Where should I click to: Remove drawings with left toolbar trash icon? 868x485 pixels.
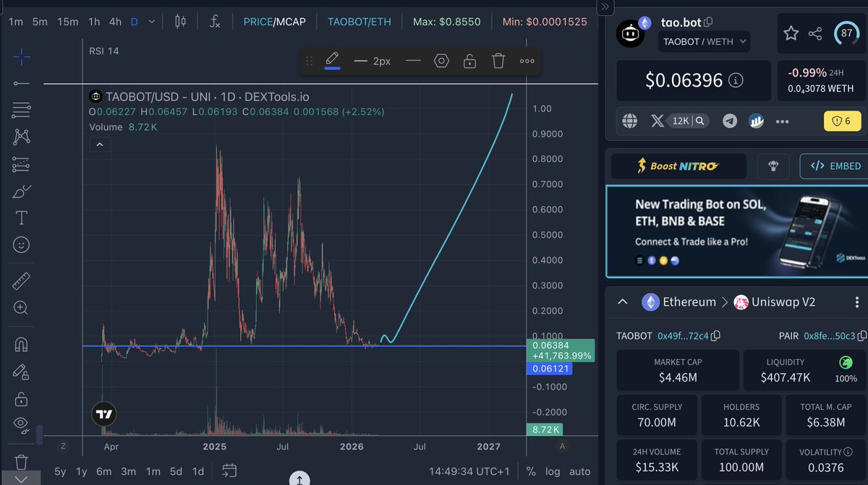21,461
